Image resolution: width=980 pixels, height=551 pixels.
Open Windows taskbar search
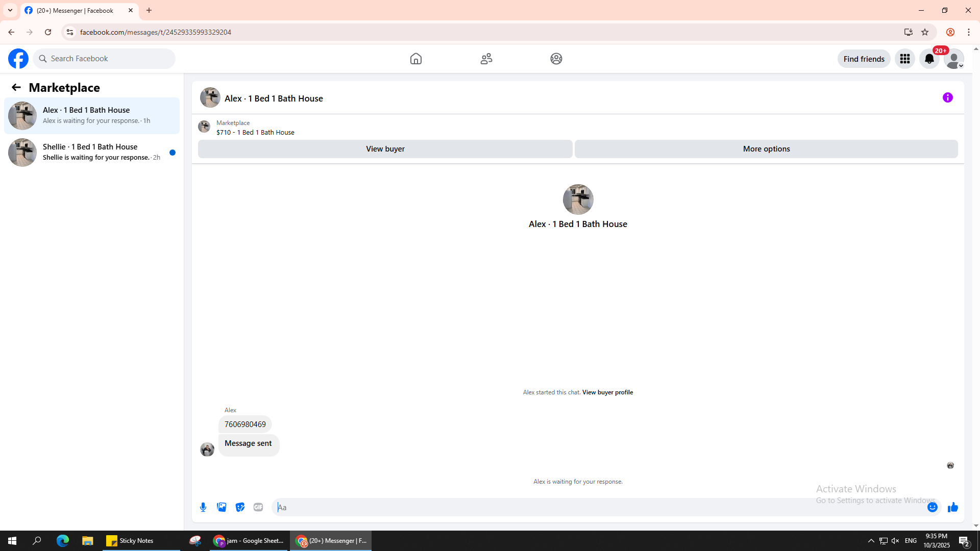coord(37,541)
